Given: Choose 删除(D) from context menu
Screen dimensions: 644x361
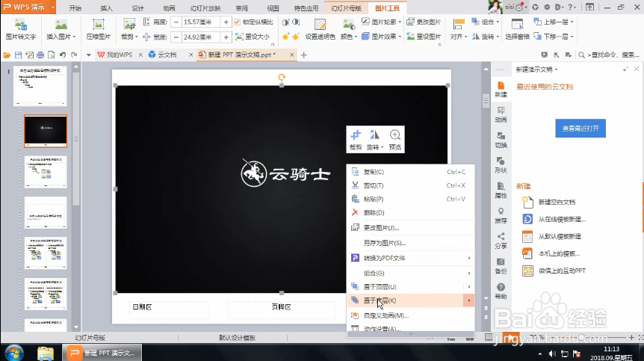Looking at the screenshot, I should (411, 213).
